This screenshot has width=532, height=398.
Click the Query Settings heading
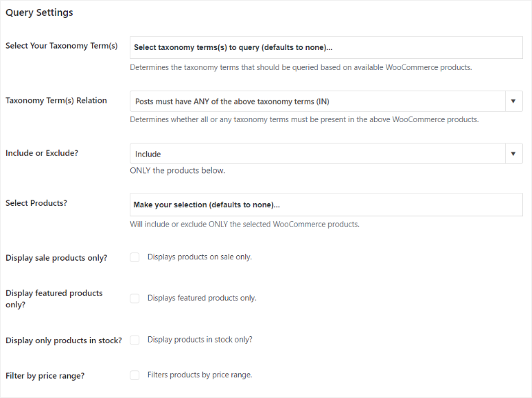click(39, 12)
